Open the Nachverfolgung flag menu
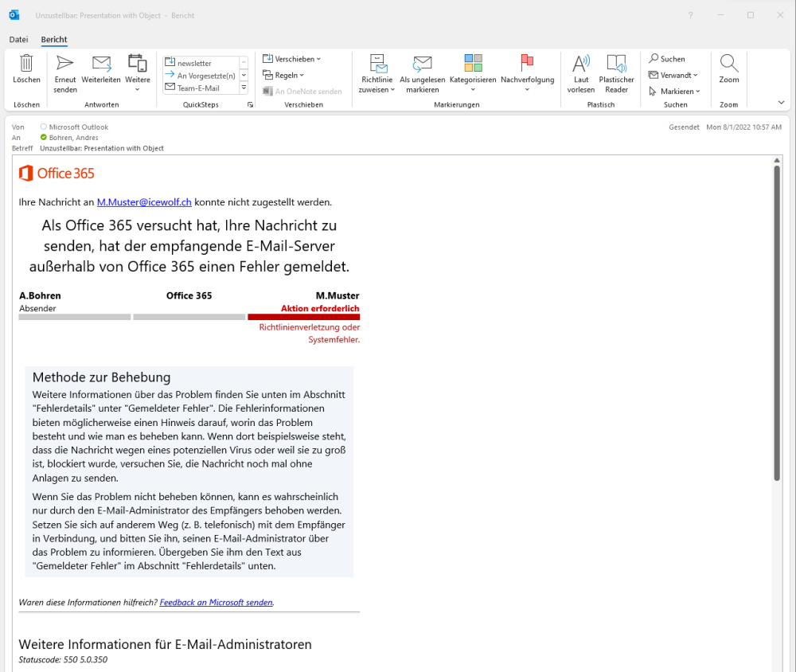This screenshot has width=796, height=672. [528, 74]
